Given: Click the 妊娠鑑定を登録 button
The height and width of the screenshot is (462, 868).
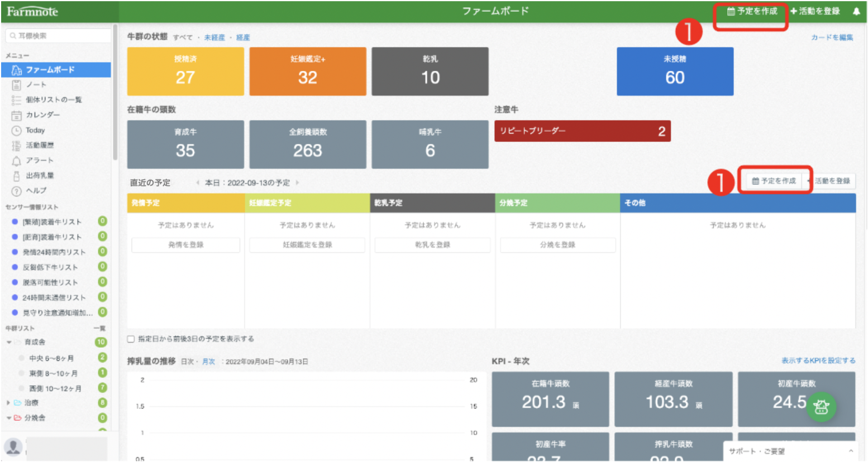Looking at the screenshot, I should click(307, 245).
